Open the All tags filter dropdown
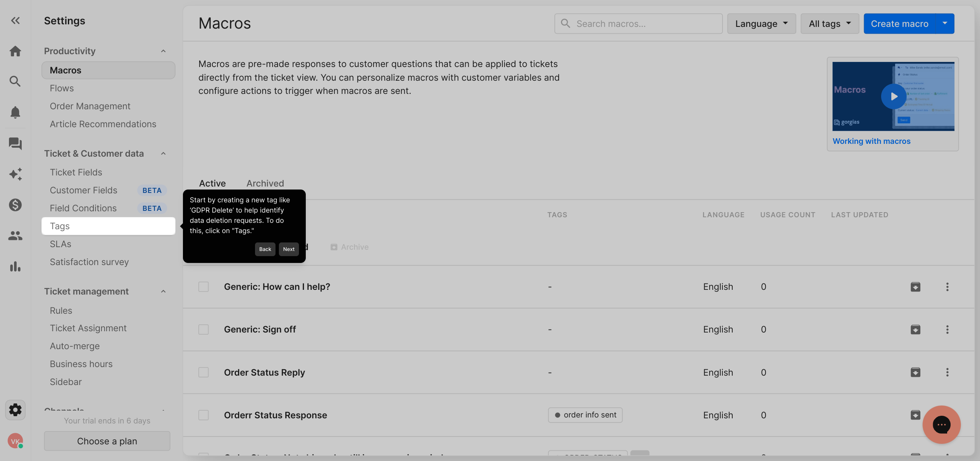980x461 pixels. (829, 23)
